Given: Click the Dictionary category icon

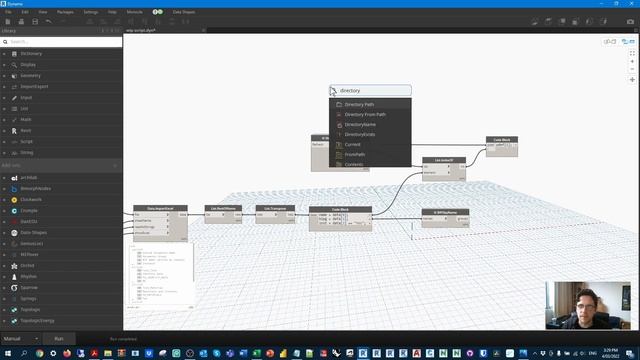Looking at the screenshot, I should pyautogui.click(x=14, y=53).
